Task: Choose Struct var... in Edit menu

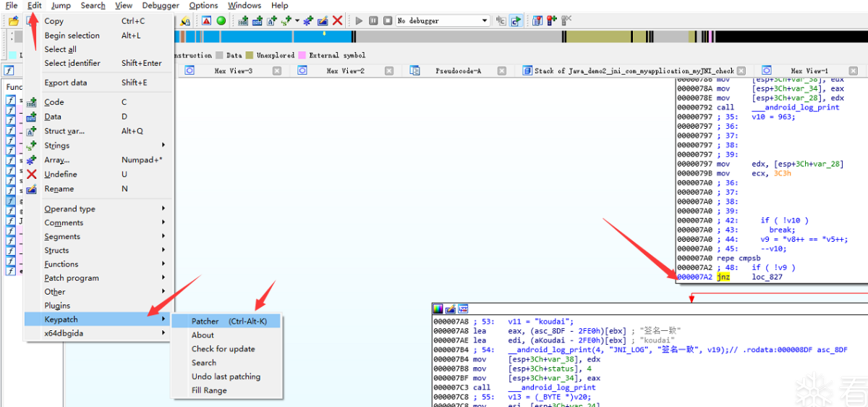Action: coord(98,131)
